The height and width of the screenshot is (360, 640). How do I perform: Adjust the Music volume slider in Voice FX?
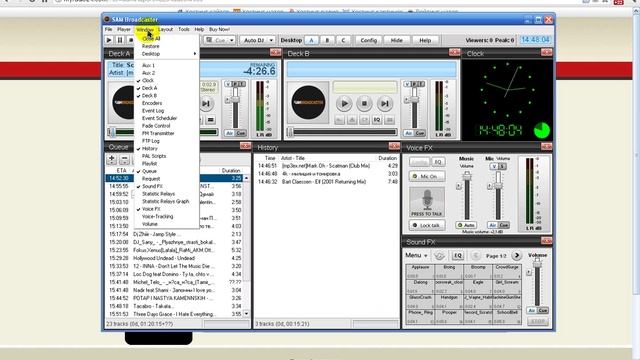pos(467,176)
